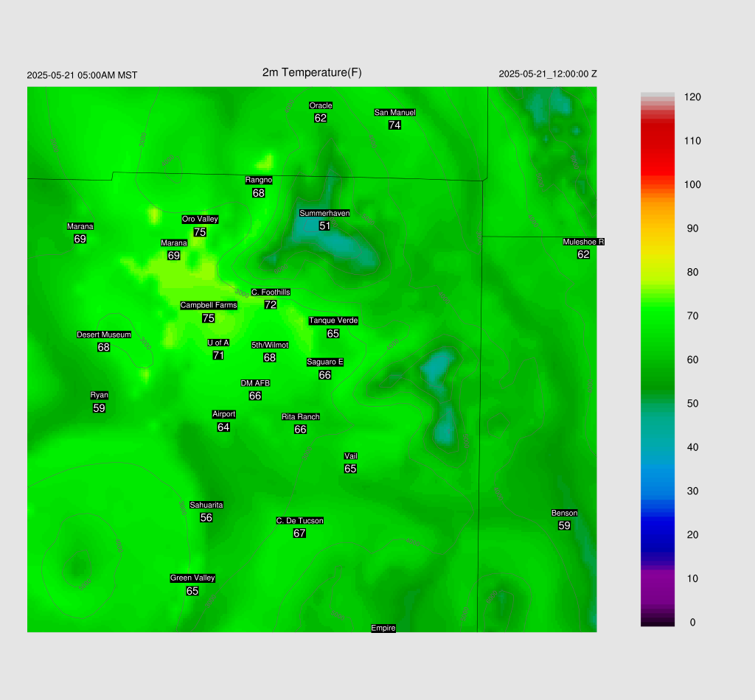
Task: Click the colorbar label 120
Action: [692, 97]
